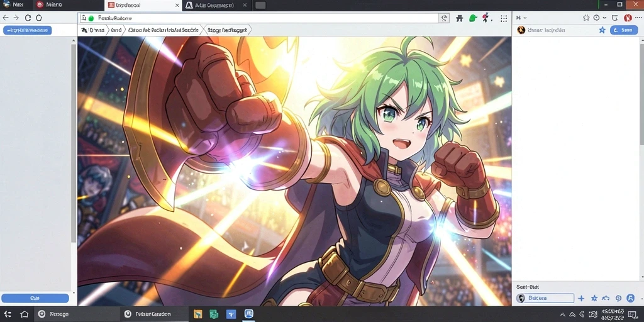The height and width of the screenshot is (322, 644).
Task: Click the yellow file manager taskbar icon
Action: tap(198, 314)
